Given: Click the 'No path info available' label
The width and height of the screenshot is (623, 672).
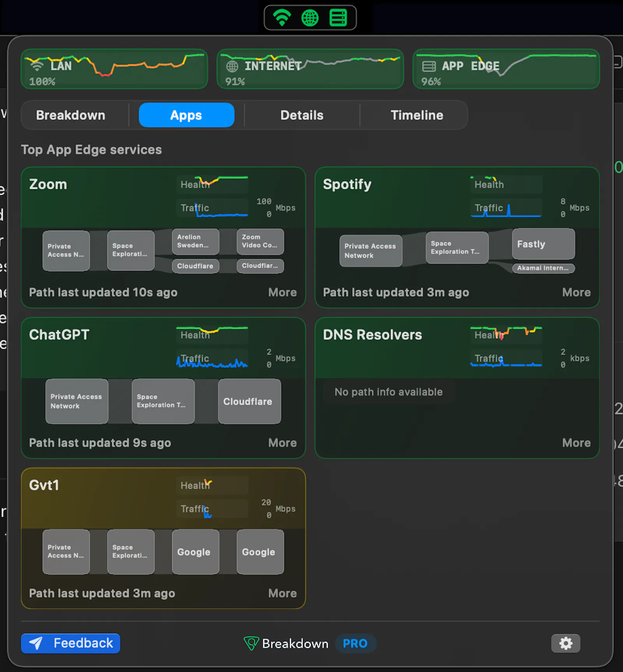Looking at the screenshot, I should (389, 392).
